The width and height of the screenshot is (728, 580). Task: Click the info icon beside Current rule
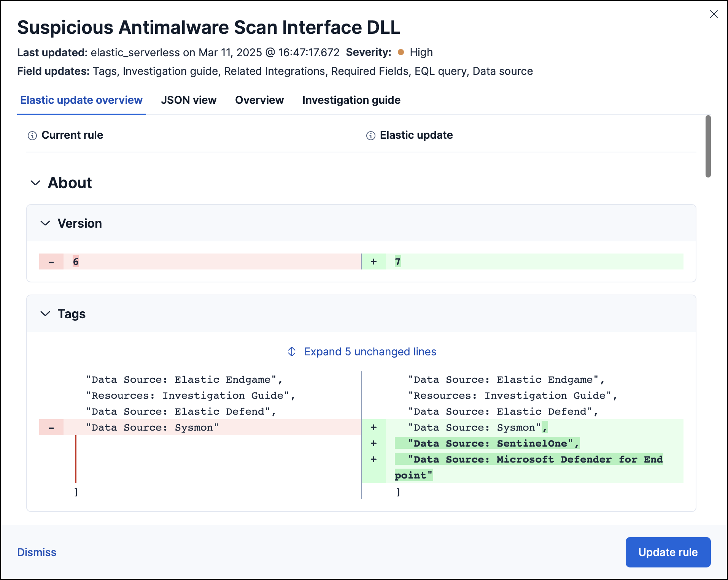pos(32,136)
